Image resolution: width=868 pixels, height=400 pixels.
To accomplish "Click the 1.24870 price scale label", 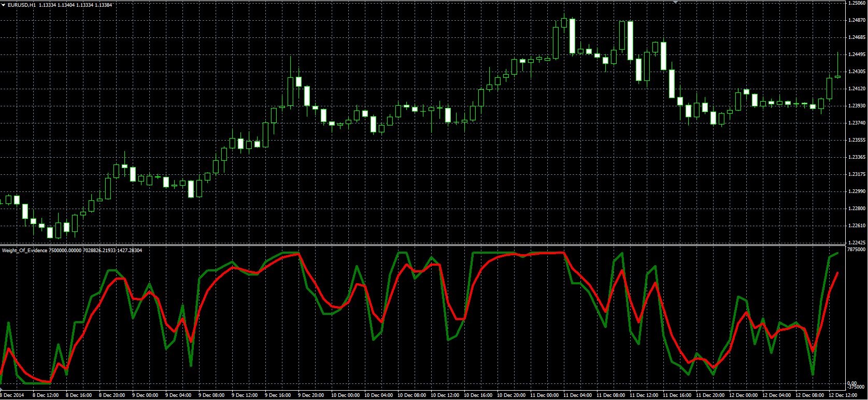I will pos(858,20).
